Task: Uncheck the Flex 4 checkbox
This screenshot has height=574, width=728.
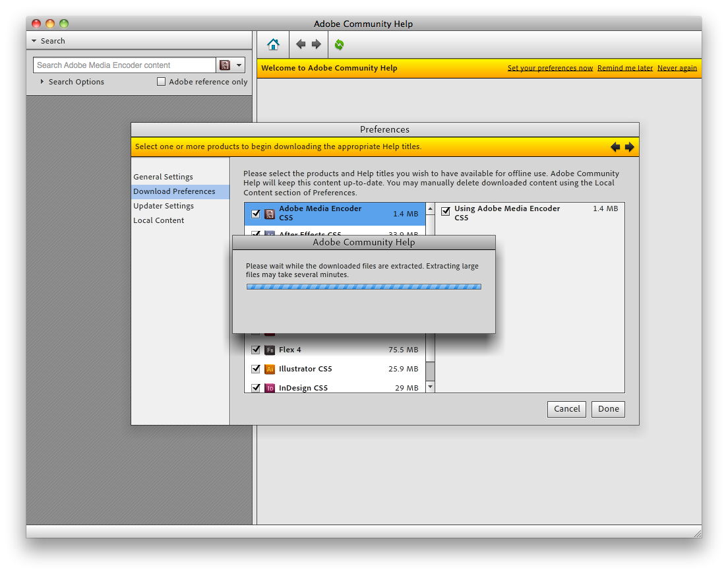Action: (x=256, y=350)
